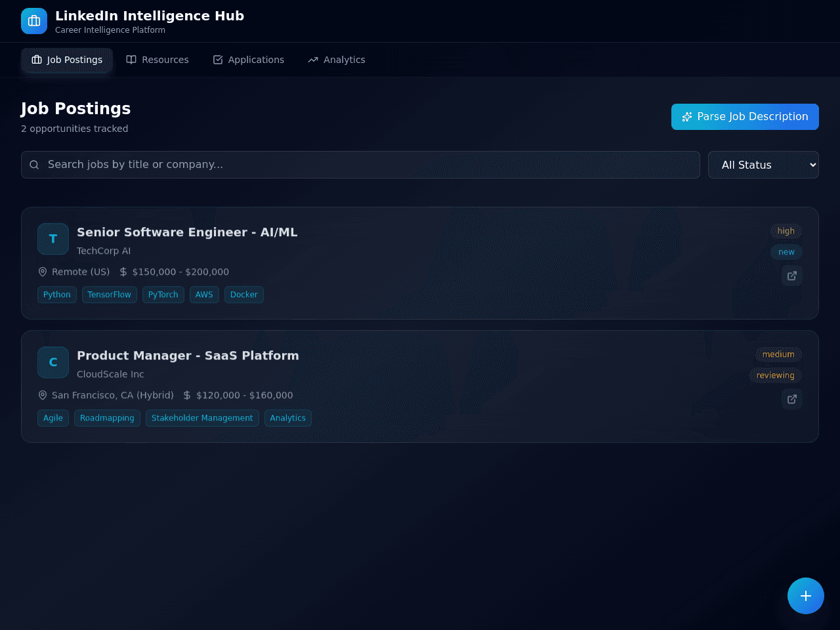Image resolution: width=840 pixels, height=630 pixels.
Task: Click the location pin beside San Francisco
Action: tap(43, 395)
